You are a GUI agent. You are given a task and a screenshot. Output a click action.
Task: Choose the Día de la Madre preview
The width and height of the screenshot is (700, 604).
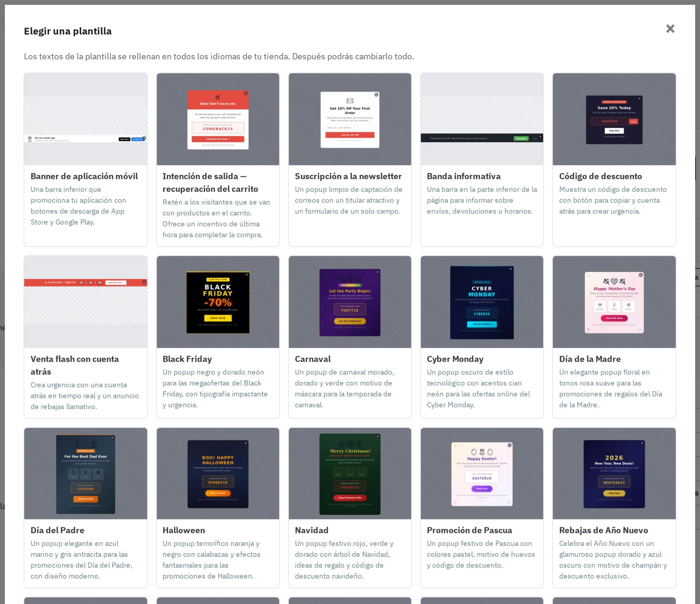pos(614,302)
